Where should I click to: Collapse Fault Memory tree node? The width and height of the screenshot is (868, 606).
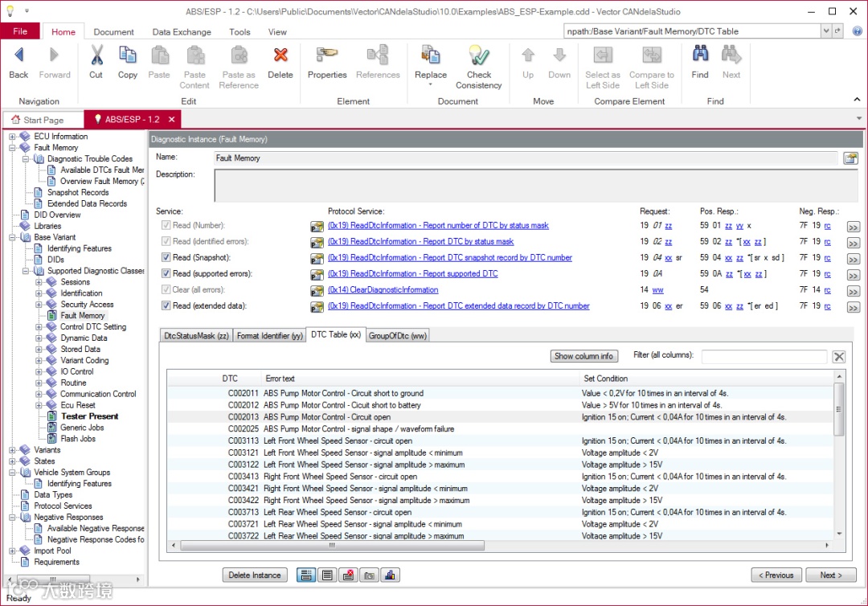[12, 148]
